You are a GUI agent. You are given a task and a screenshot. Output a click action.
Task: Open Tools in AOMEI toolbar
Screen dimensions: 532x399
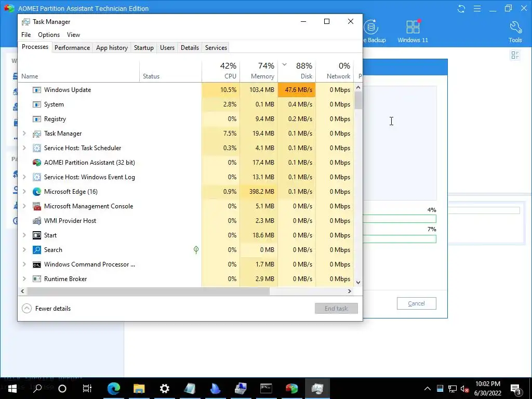pos(515,31)
